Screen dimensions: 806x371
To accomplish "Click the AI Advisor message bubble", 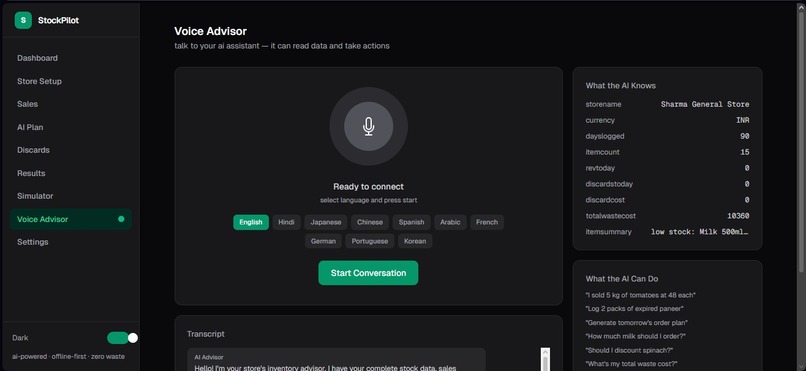I will click(336, 360).
